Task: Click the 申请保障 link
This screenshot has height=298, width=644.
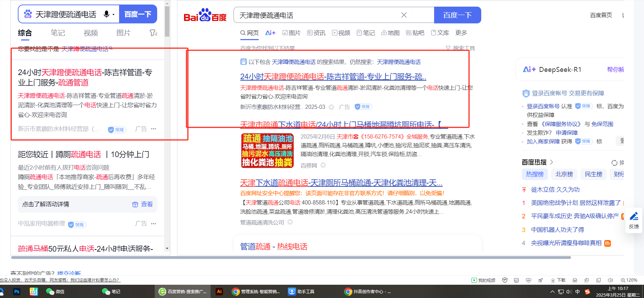Action: click(x=566, y=133)
